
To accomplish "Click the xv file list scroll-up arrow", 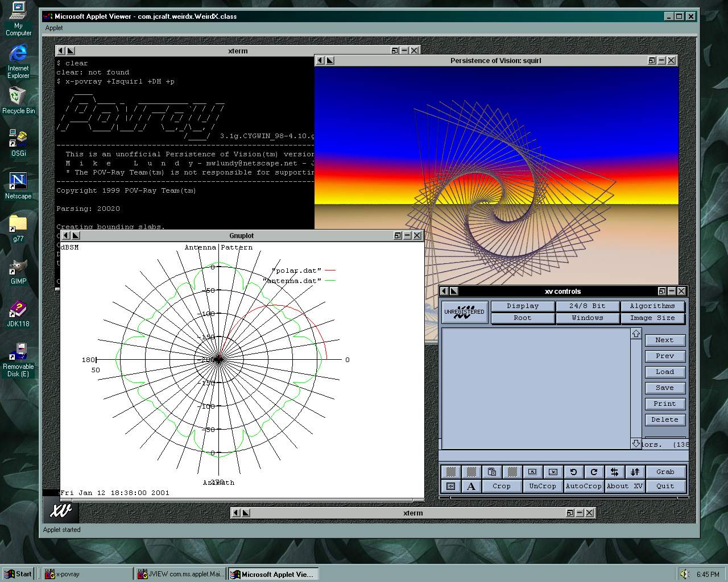I will pyautogui.click(x=636, y=333).
